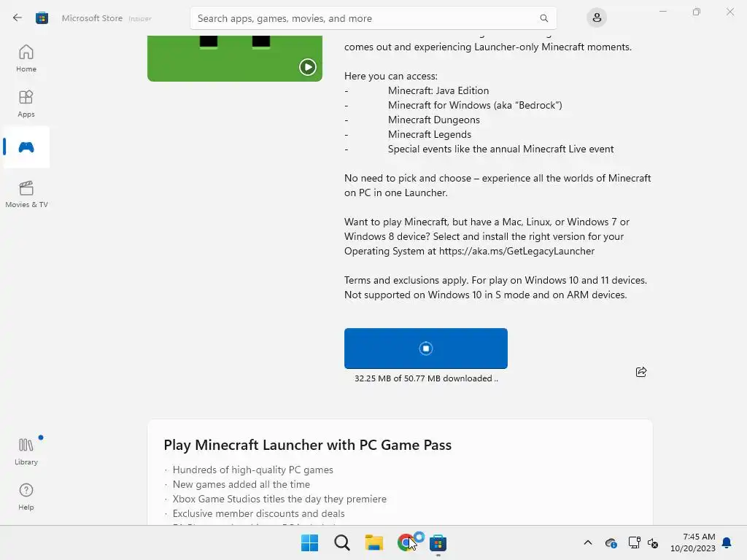This screenshot has width=747, height=560.
Task: Open Home in the sidebar
Action: [26, 58]
